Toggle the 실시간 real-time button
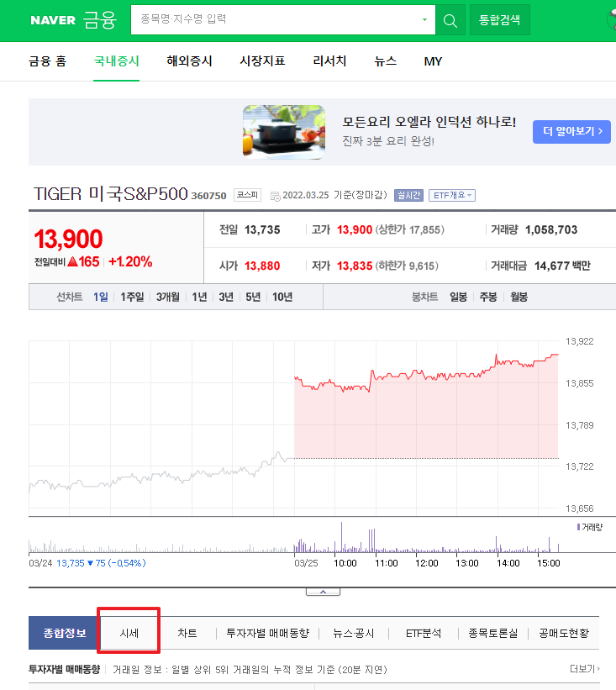This screenshot has height=690, width=616. 408,195
